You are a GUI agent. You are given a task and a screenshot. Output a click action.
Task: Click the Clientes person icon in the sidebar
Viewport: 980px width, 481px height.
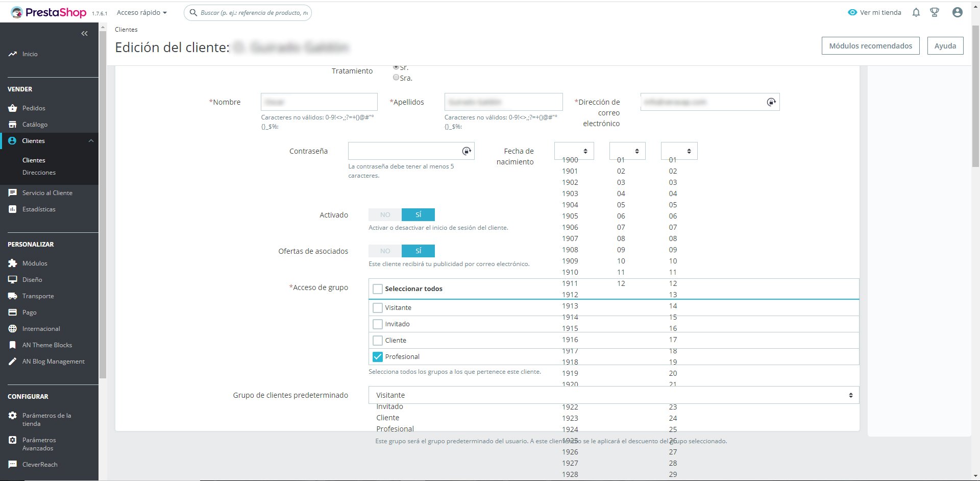[12, 140]
